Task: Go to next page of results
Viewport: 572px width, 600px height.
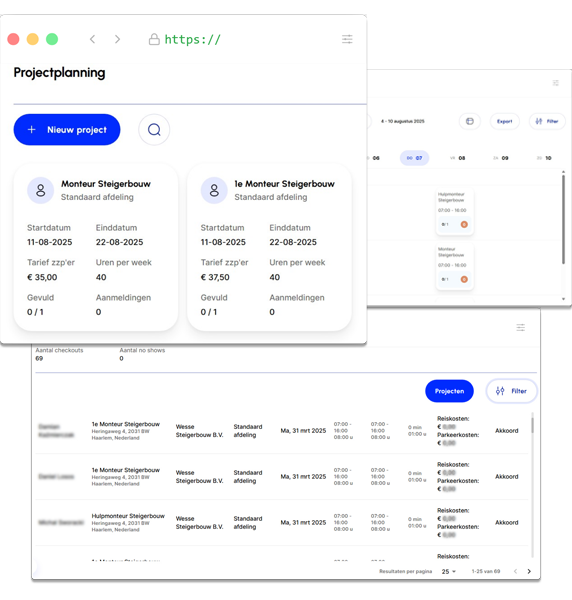Action: coord(529,571)
